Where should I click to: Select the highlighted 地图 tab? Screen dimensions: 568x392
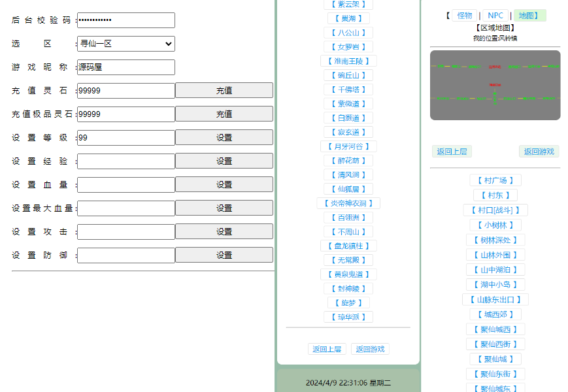pos(529,16)
